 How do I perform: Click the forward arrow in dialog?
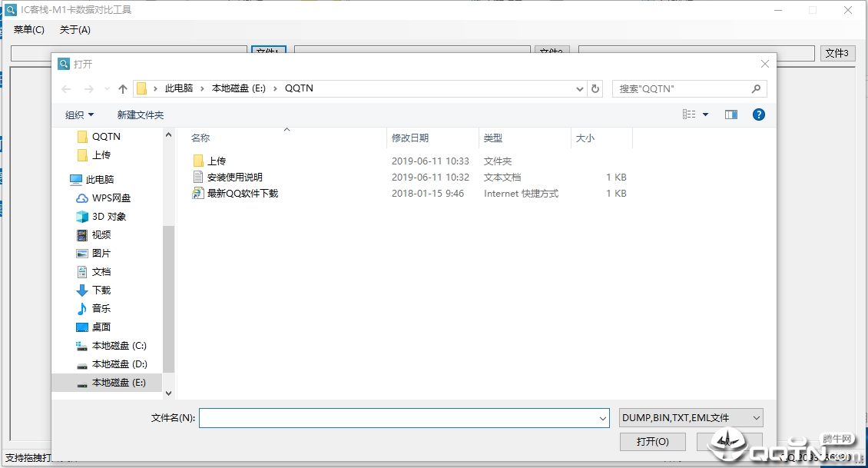88,88
